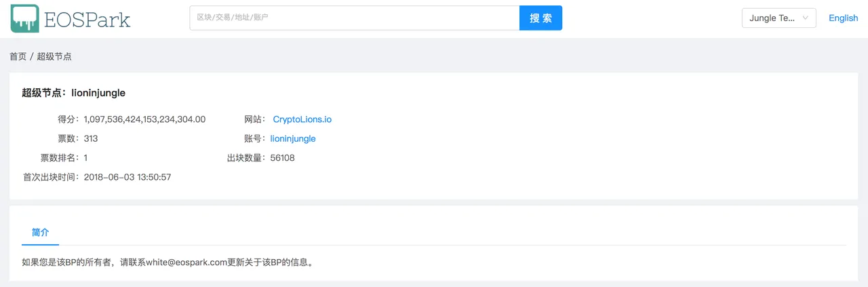Viewport: 868px width, 287px height.
Task: Click the EOSPark wordmark text
Action: pos(87,19)
